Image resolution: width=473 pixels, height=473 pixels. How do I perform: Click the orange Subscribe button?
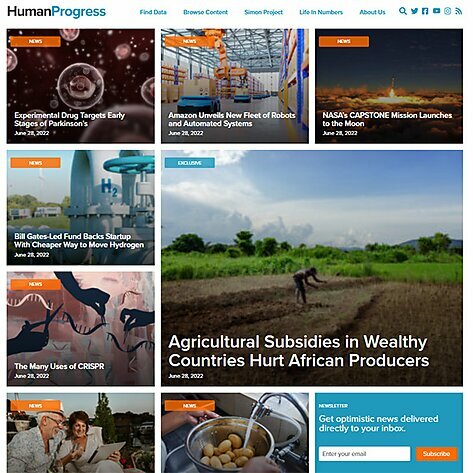436,454
